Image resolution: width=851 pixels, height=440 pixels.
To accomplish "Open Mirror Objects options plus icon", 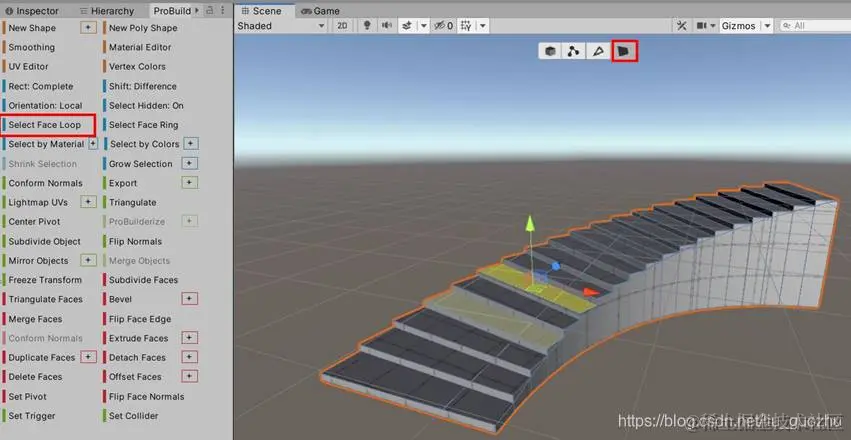I will click(x=88, y=260).
